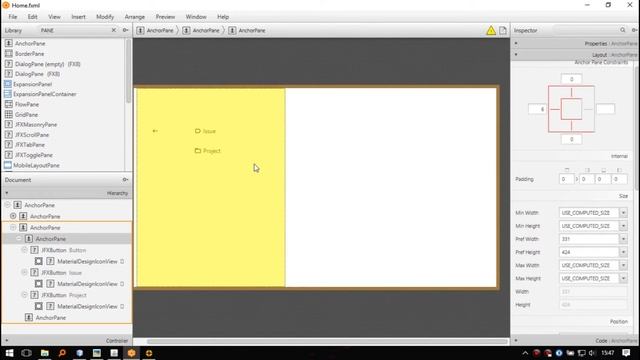
Task: Select JFXMasonryPane in the Library list
Action: (x=36, y=124)
